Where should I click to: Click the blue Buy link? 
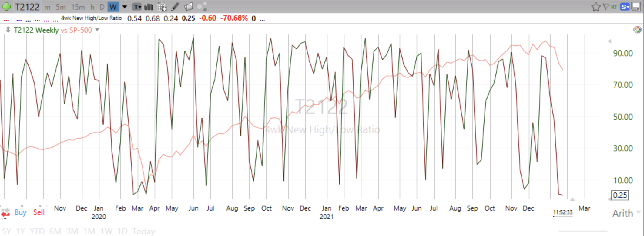pos(20,212)
